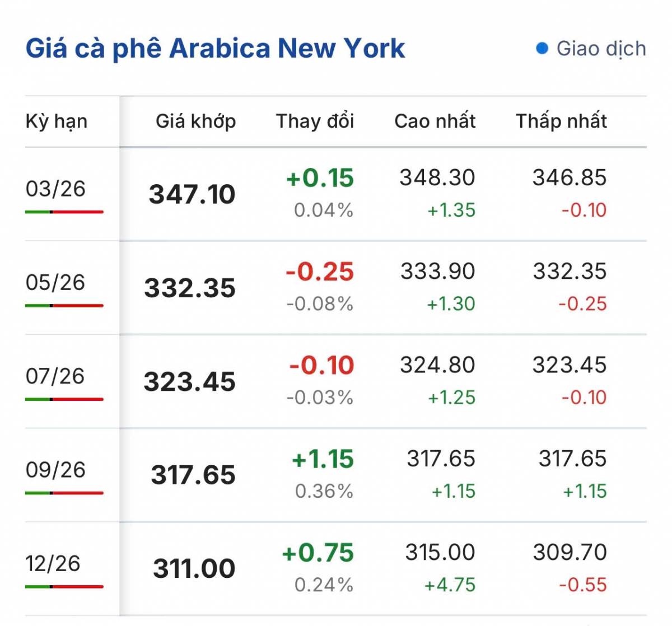Select the 09/26 contract term
Image resolution: width=672 pixels, height=626 pixels.
[55, 470]
